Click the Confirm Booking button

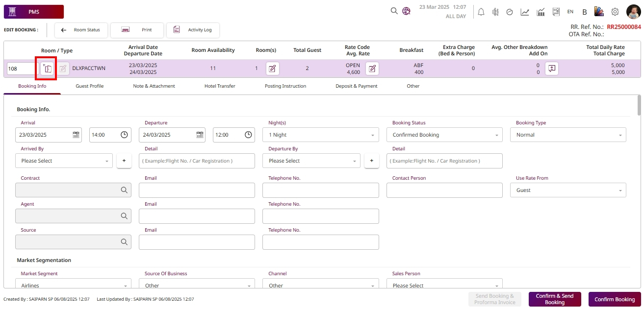614,299
